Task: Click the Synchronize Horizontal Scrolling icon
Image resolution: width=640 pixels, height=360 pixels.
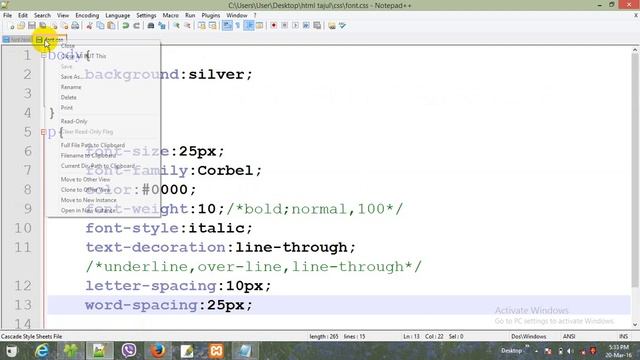Action: pyautogui.click(x=213, y=26)
